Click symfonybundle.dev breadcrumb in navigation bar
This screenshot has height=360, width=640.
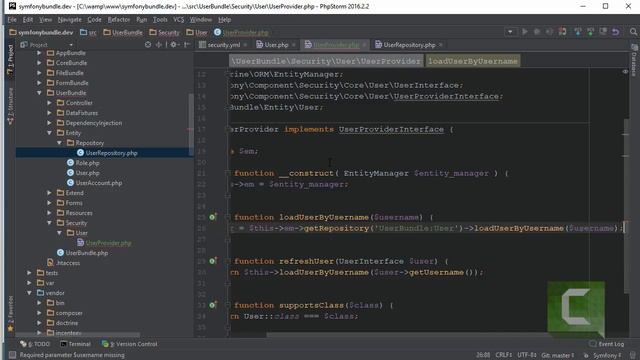click(41, 32)
